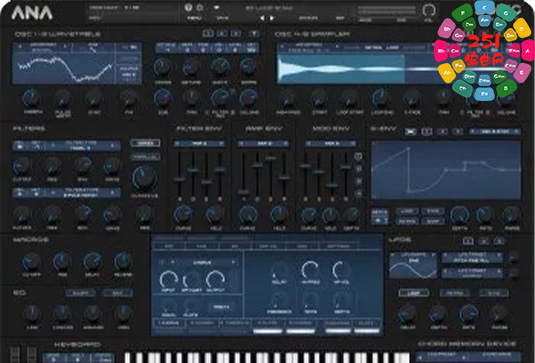Click the oscillator Morph knob
Image resolution: width=535 pixels, height=363 pixels.
click(x=32, y=99)
